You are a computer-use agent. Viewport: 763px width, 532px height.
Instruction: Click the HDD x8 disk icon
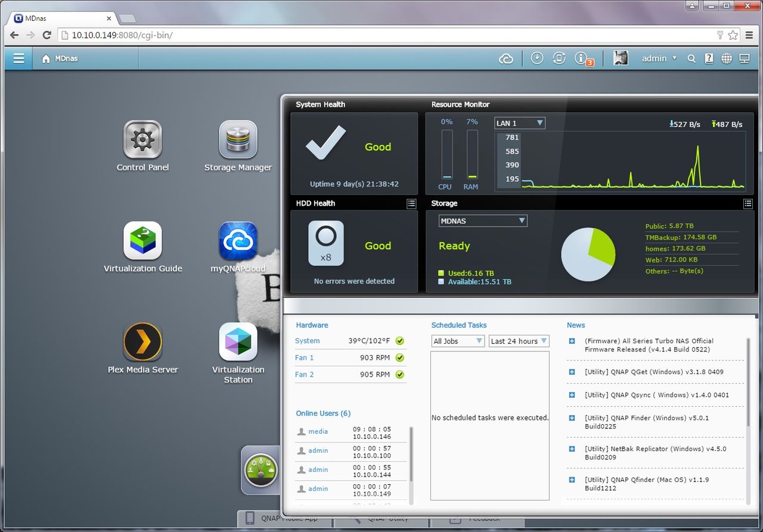point(326,243)
